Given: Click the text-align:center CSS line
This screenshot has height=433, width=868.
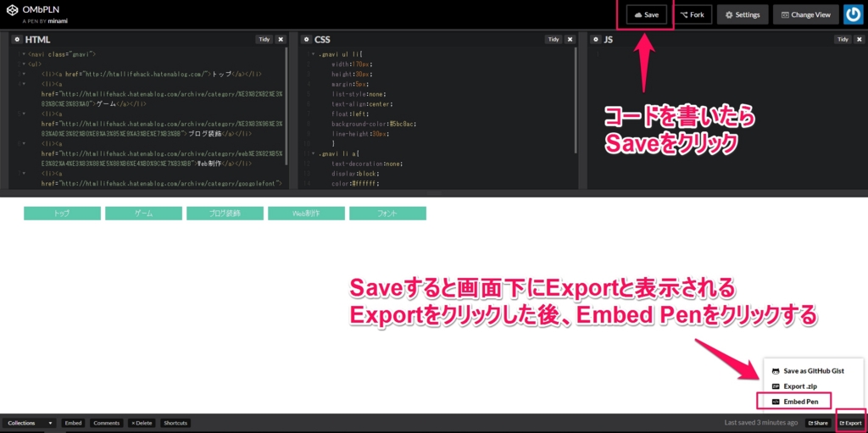Looking at the screenshot, I should [x=361, y=104].
